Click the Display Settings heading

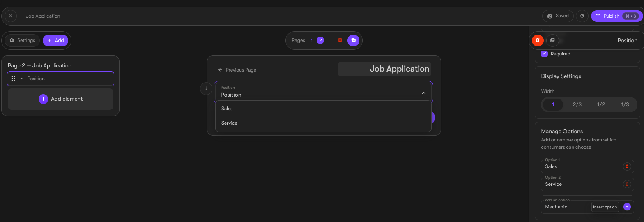click(x=561, y=76)
